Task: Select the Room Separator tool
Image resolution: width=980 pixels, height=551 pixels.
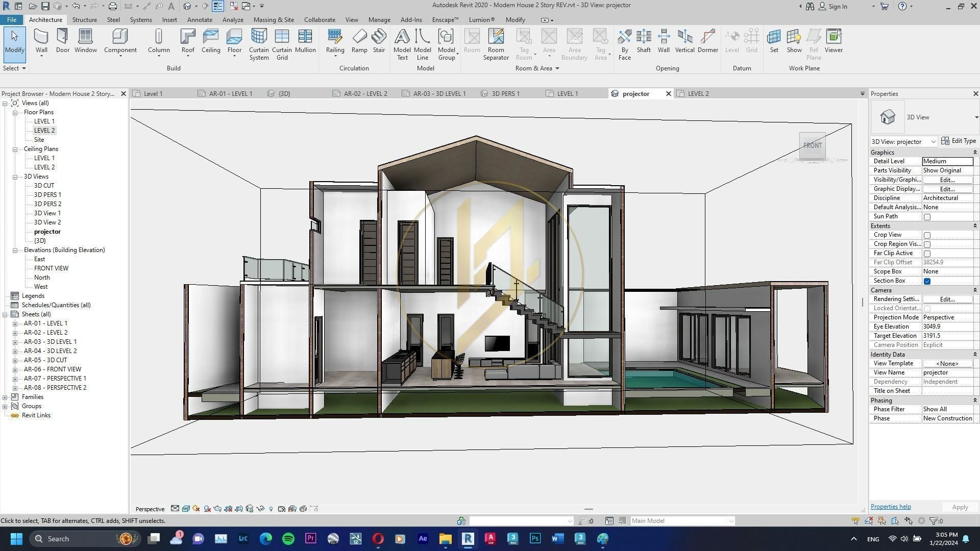Action: point(496,44)
